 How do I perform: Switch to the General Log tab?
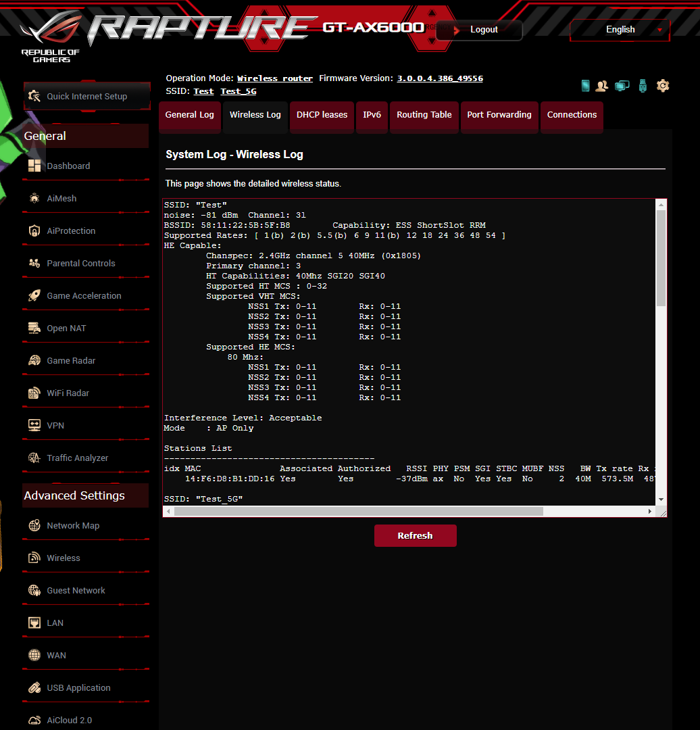click(x=189, y=115)
